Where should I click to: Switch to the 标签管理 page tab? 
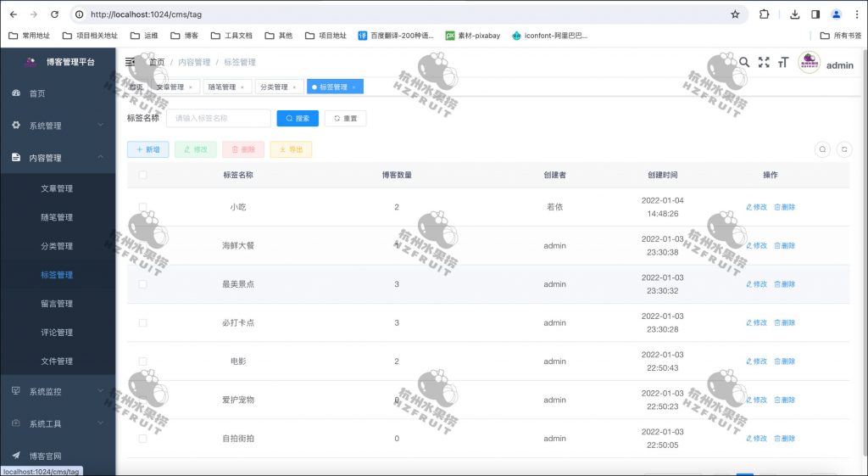(335, 87)
